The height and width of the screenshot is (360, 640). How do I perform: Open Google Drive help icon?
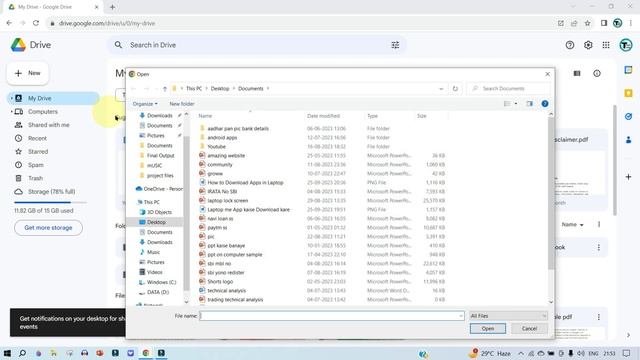tap(570, 45)
